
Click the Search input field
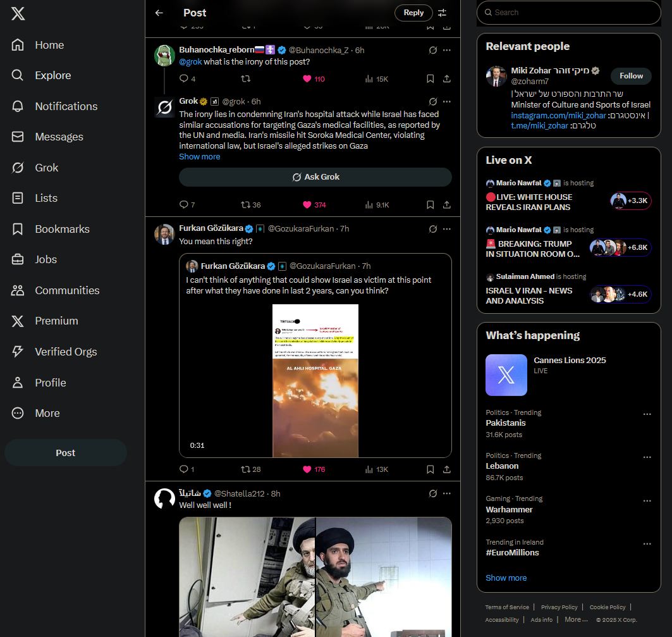[x=569, y=13]
